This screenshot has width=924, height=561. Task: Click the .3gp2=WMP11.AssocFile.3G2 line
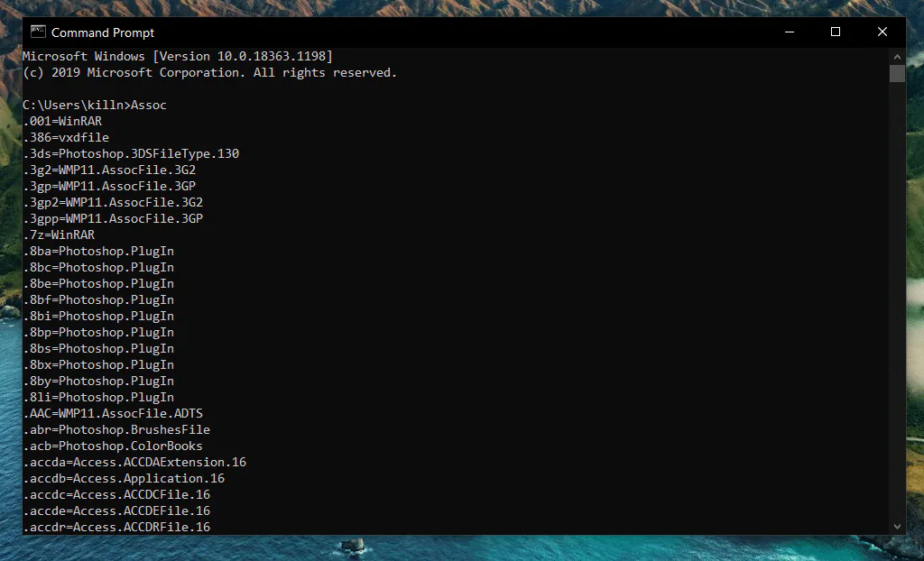pos(113,202)
